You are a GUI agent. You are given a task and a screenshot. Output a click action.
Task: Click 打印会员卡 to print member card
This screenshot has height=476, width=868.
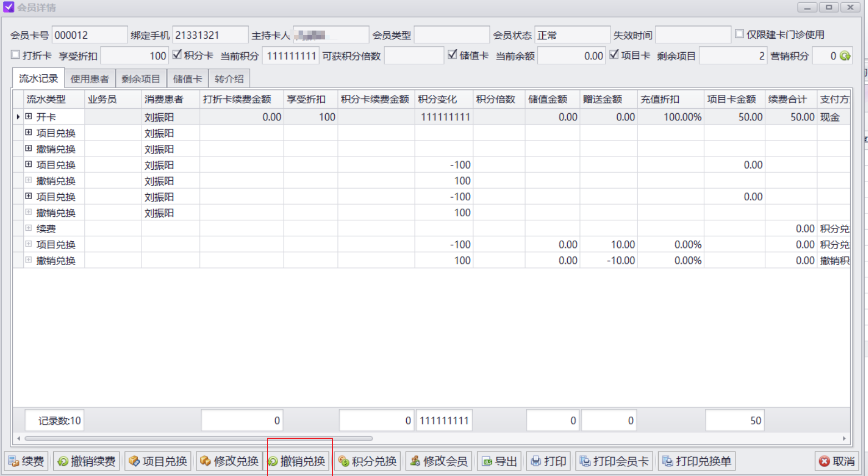(614, 461)
